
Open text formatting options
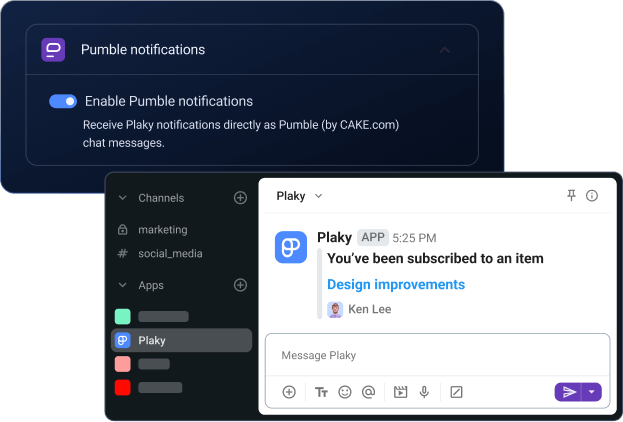point(321,392)
